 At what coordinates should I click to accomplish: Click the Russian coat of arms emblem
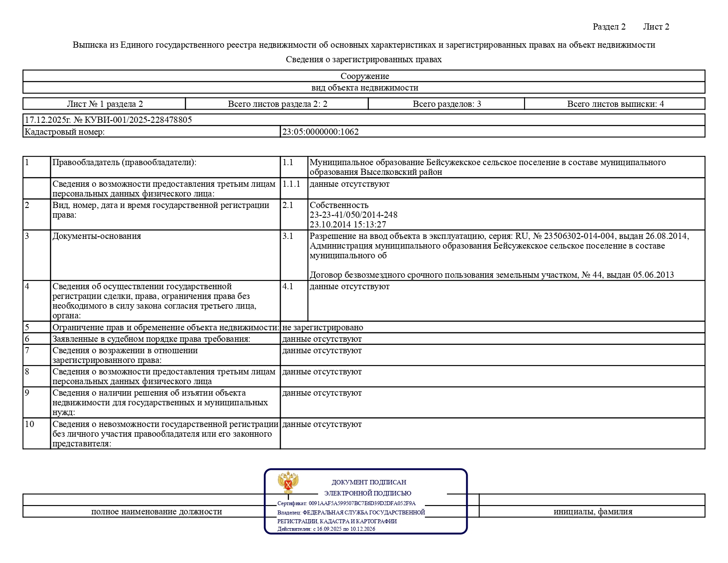pos(288,483)
